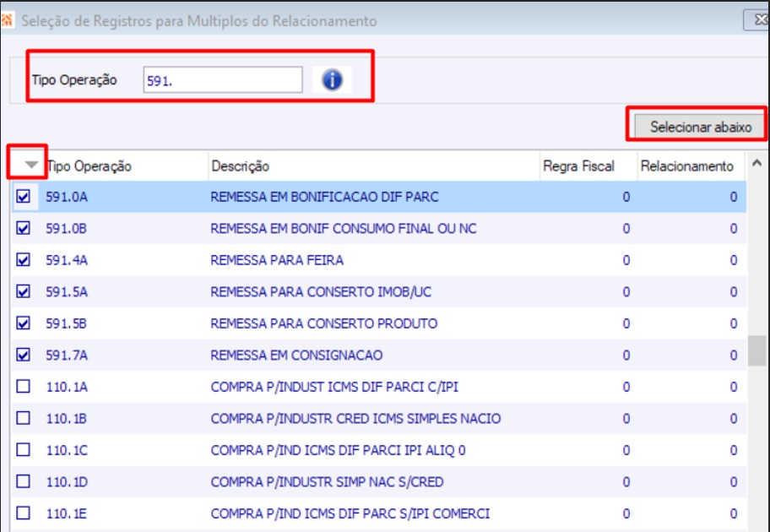Image resolution: width=770 pixels, height=532 pixels.
Task: Click REMESSA PARA CONSERTO IMOB/UC description
Action: pyautogui.click(x=321, y=292)
